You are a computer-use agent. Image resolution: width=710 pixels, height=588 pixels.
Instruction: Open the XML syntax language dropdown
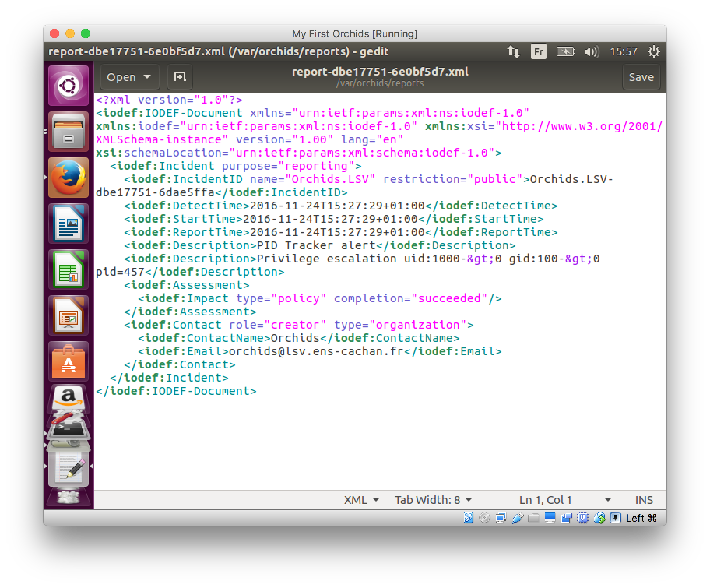[x=361, y=500]
